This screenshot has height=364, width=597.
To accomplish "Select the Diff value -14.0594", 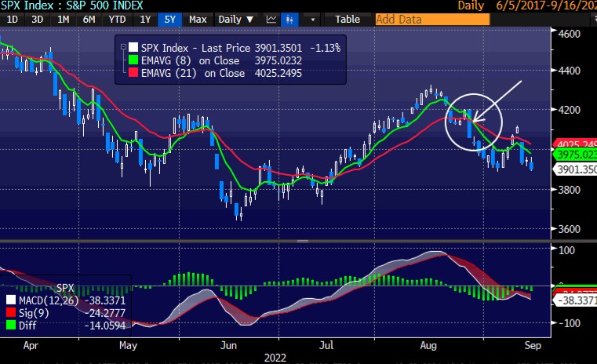I will tap(105, 326).
